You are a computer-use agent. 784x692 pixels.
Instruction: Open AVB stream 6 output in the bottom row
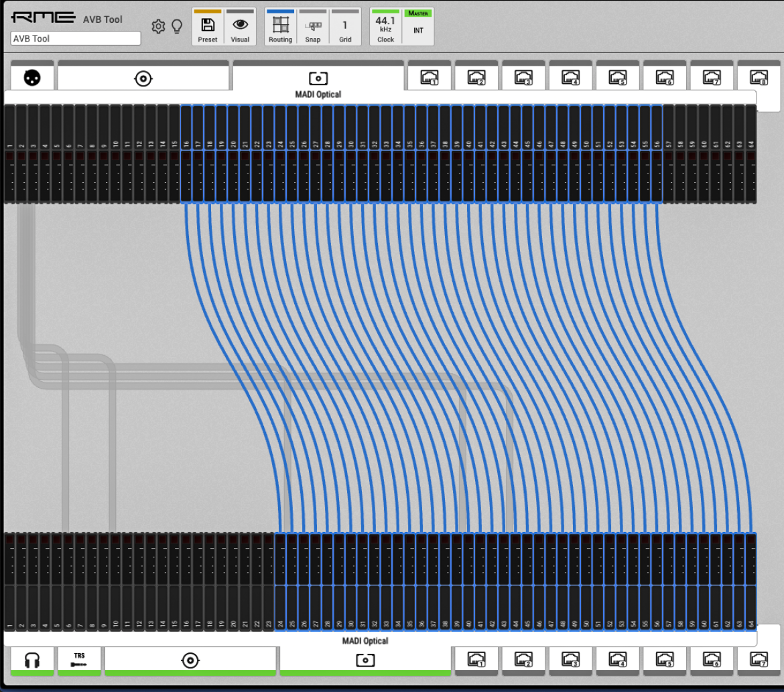(712, 661)
